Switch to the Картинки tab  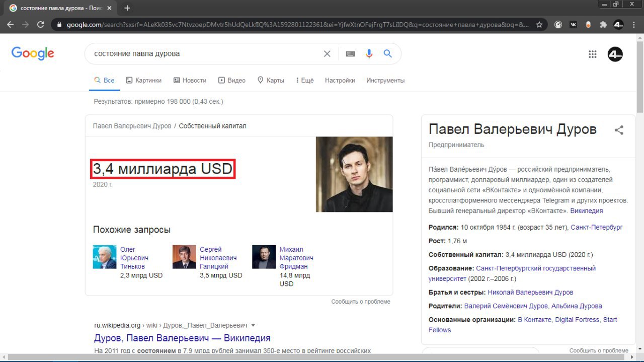point(143,81)
